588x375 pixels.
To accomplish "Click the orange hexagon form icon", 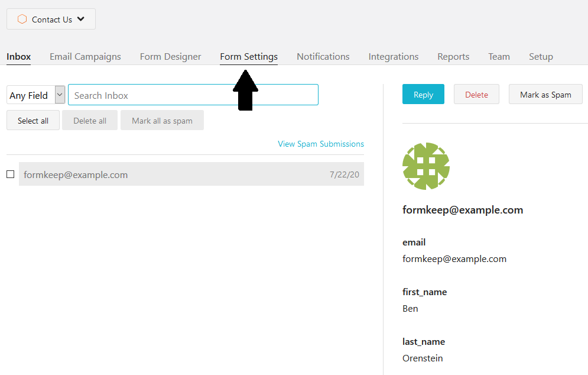I will (22, 19).
